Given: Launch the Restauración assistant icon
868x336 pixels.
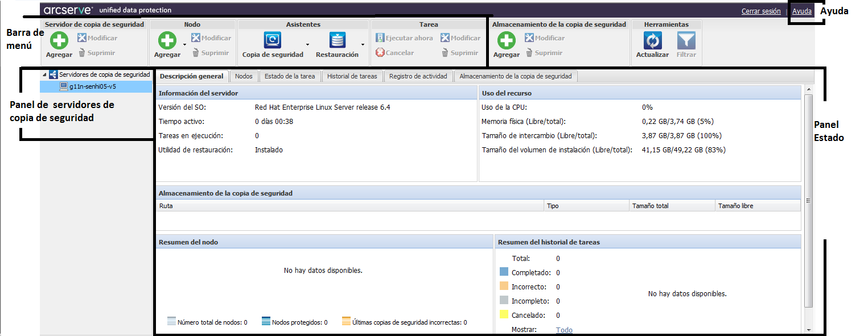Looking at the screenshot, I should pyautogui.click(x=338, y=40).
